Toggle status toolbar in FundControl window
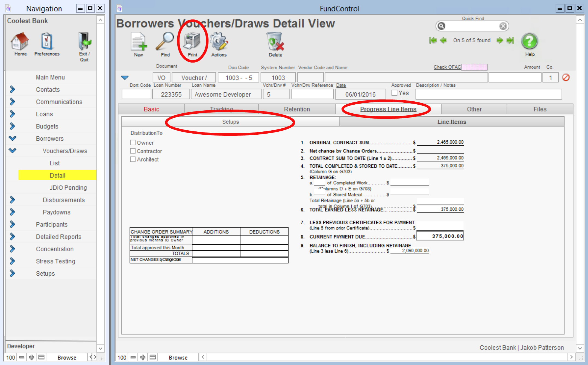This screenshot has height=365, width=588. click(x=153, y=357)
